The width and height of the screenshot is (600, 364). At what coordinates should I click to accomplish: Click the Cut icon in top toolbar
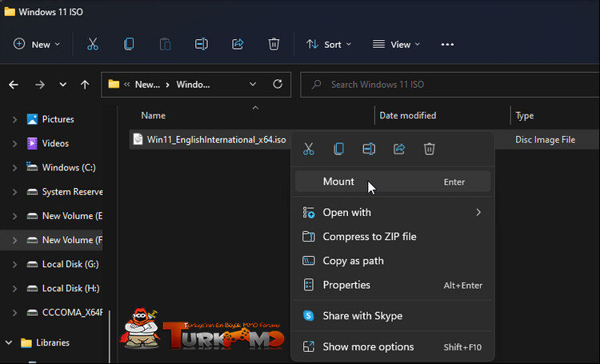[x=93, y=44]
